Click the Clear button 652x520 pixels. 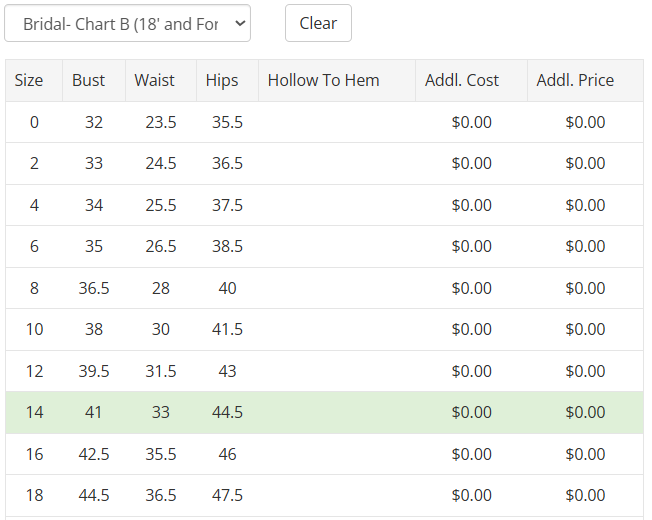pos(318,23)
